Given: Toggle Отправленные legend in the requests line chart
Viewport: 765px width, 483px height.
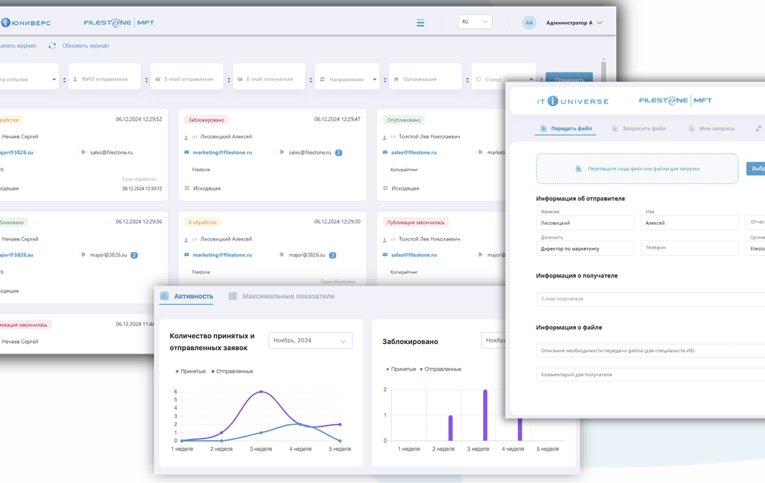Looking at the screenshot, I should pyautogui.click(x=233, y=371).
